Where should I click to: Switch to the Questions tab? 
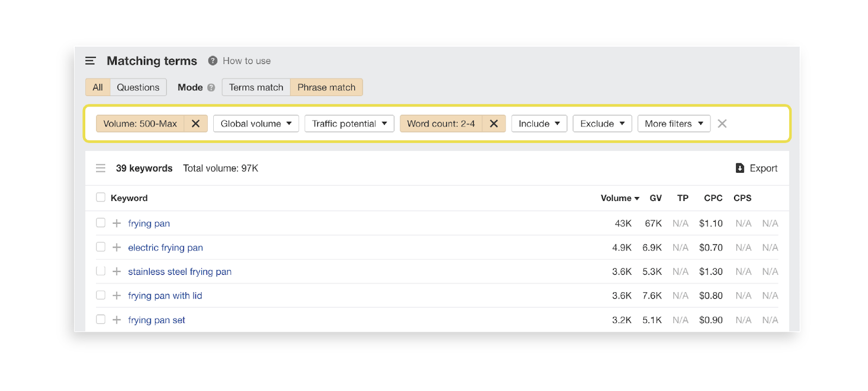[x=138, y=87]
